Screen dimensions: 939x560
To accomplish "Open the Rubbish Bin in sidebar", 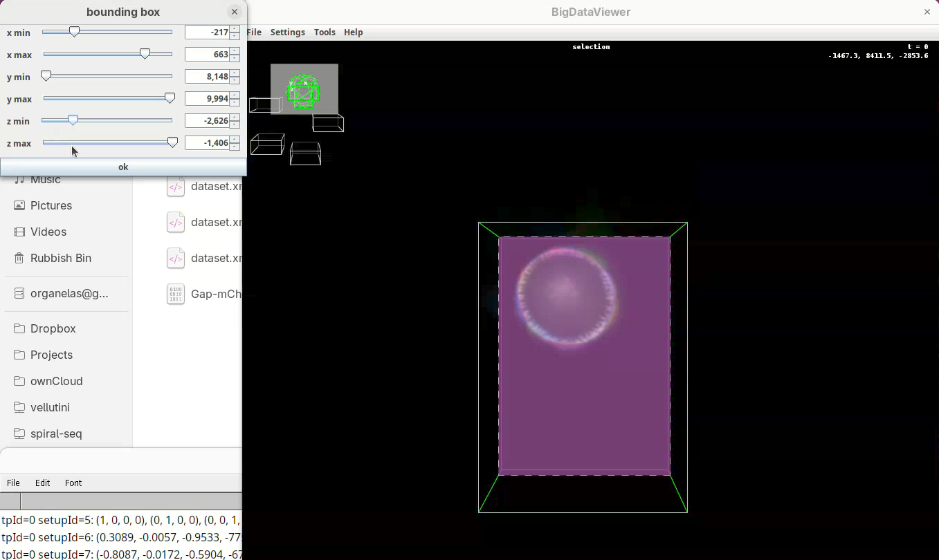I will tap(60, 258).
